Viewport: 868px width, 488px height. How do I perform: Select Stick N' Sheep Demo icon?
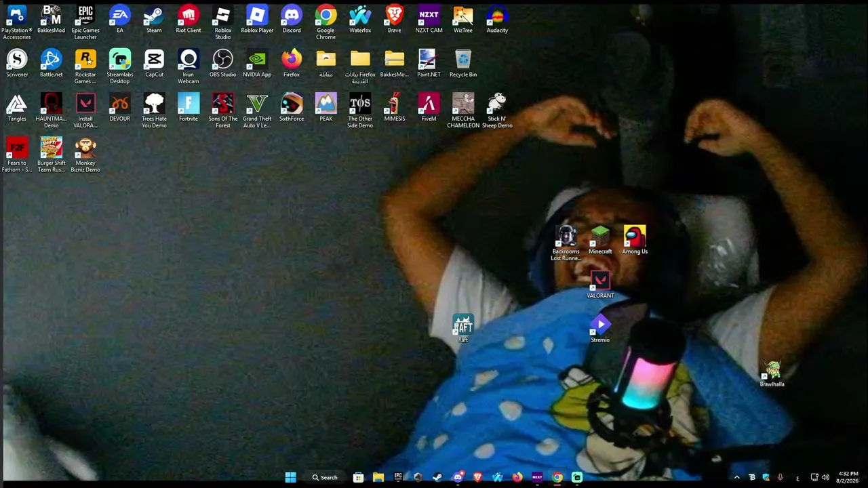(497, 110)
